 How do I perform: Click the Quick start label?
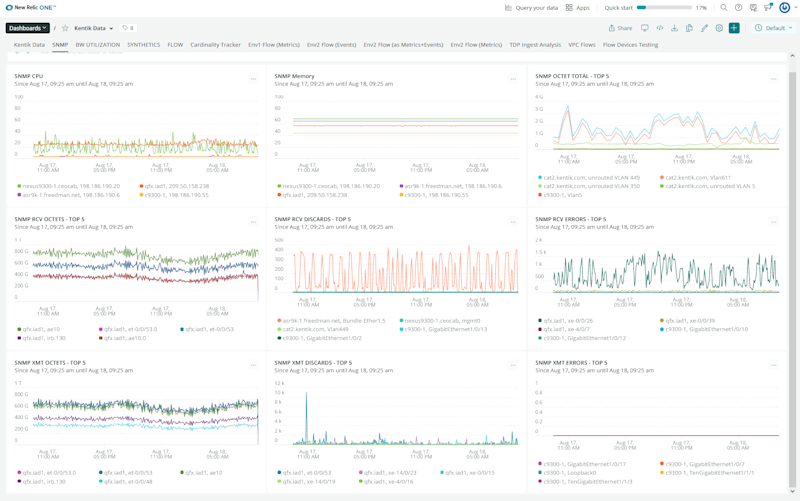[x=618, y=8]
